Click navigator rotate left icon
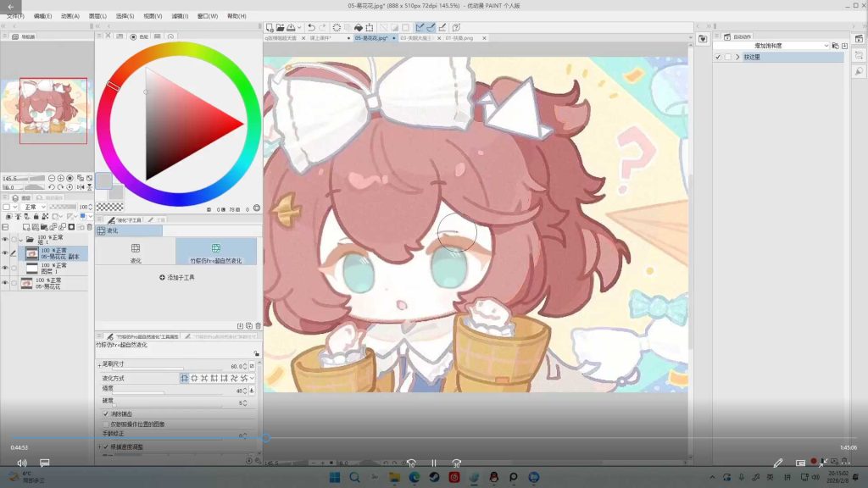The height and width of the screenshot is (488, 868). (52, 187)
